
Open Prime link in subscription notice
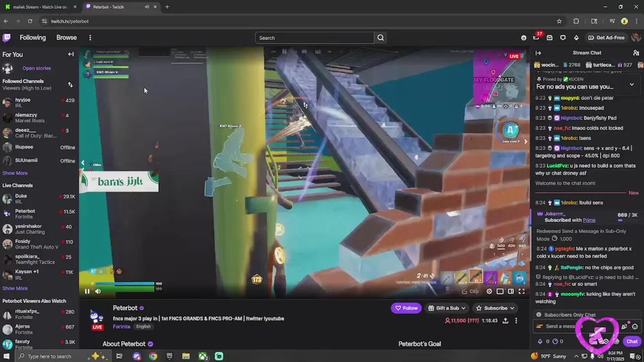tap(589, 220)
